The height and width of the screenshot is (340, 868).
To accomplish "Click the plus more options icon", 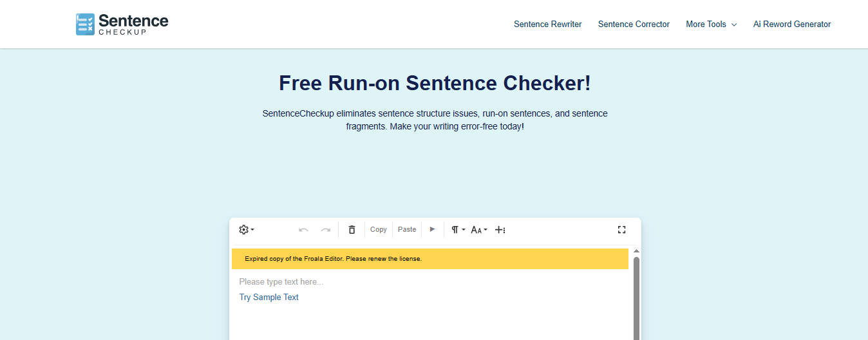I will (500, 230).
